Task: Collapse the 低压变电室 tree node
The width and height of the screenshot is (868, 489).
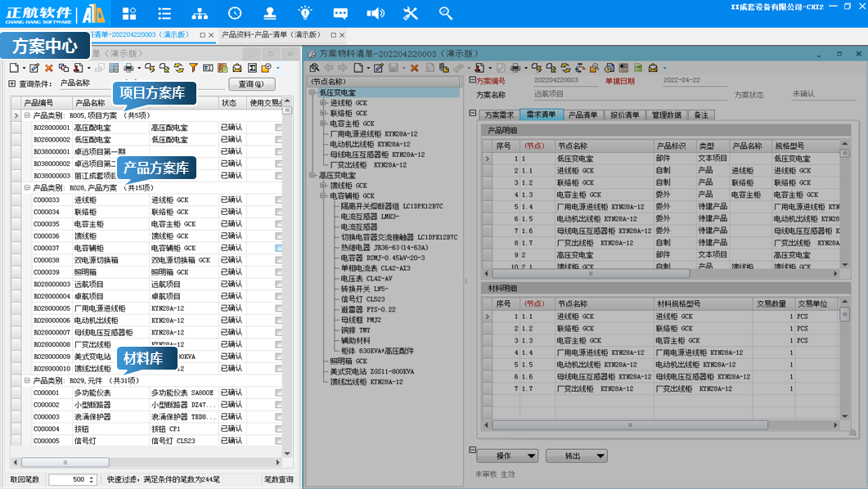Action: click(313, 92)
